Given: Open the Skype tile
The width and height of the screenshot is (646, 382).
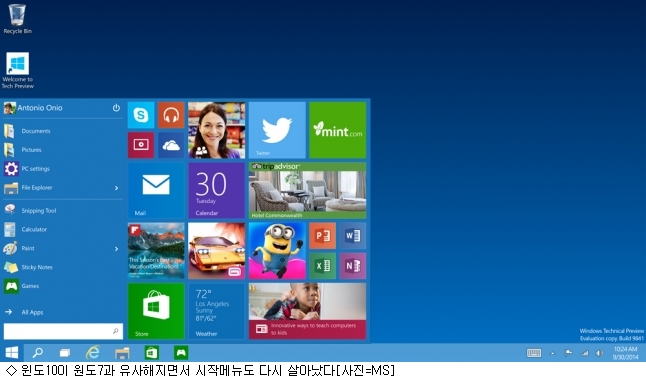Looking at the screenshot, I should click(141, 115).
